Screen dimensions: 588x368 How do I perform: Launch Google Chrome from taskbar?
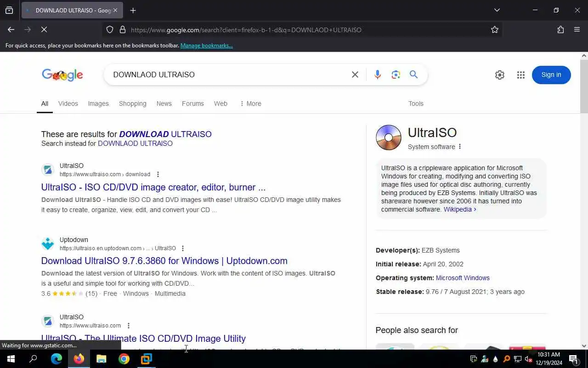(124, 359)
